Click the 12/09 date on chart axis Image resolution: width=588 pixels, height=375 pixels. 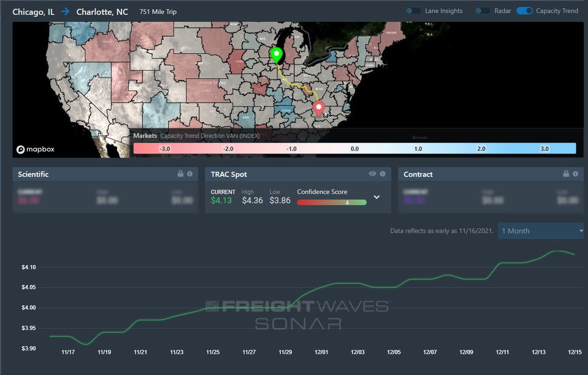point(466,352)
